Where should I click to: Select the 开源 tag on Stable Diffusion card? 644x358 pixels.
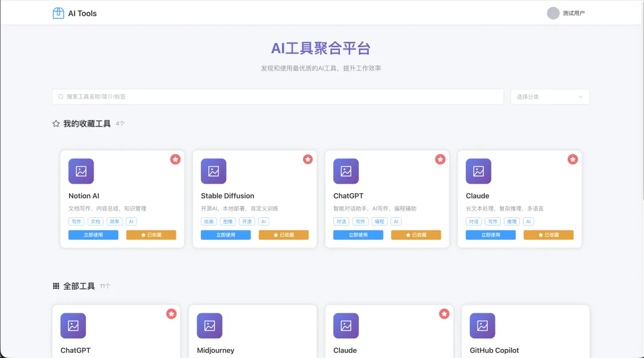point(247,221)
